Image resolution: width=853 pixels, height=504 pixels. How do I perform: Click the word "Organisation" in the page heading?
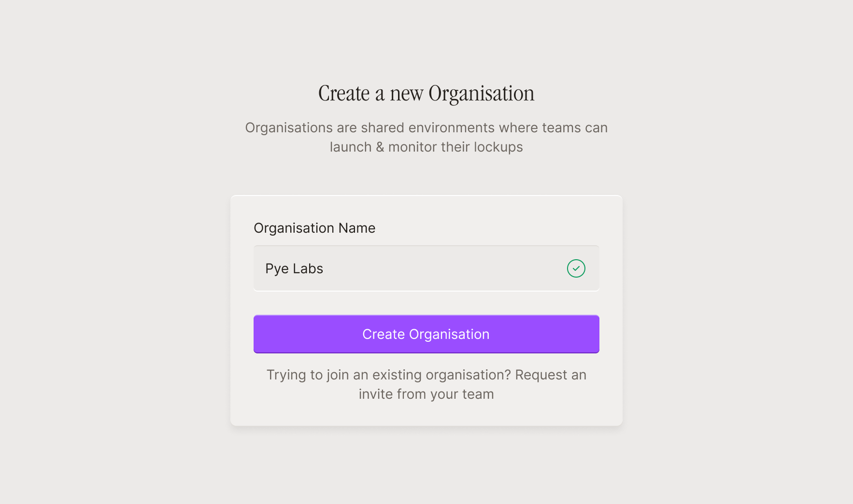481,93
